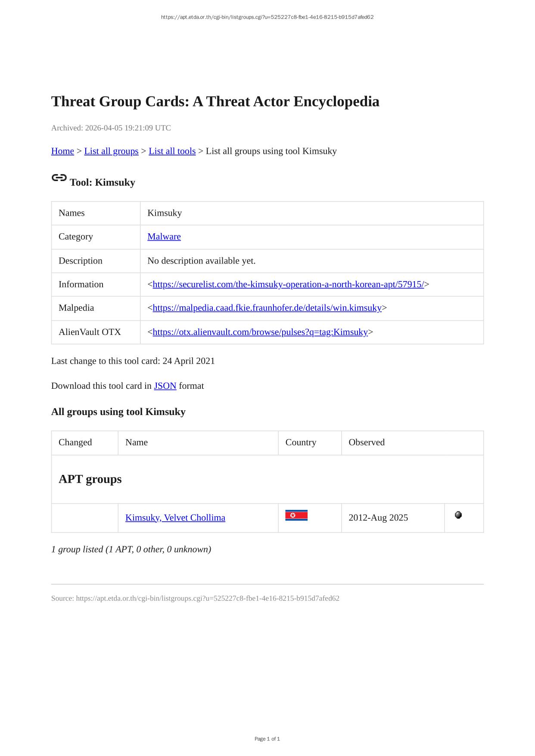The image size is (535, 756).
Task: Click the Source URL text in footer
Action: (208, 598)
